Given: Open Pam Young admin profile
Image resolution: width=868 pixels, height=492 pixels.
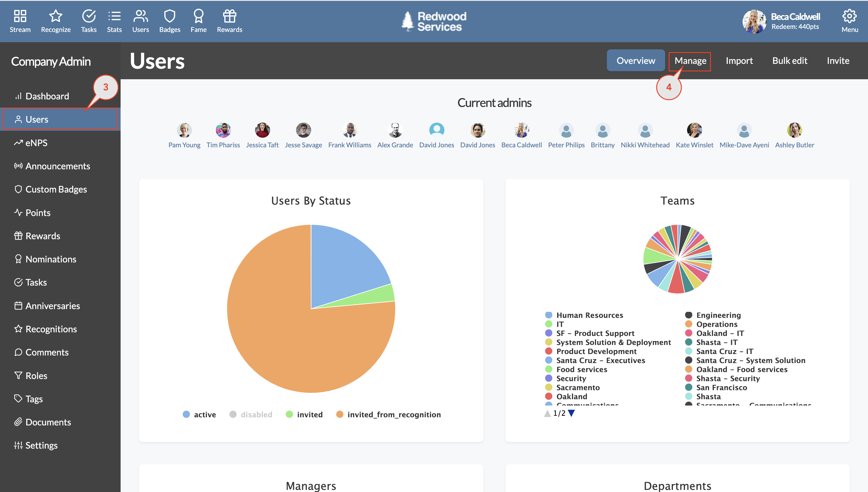Looking at the screenshot, I should (x=184, y=135).
